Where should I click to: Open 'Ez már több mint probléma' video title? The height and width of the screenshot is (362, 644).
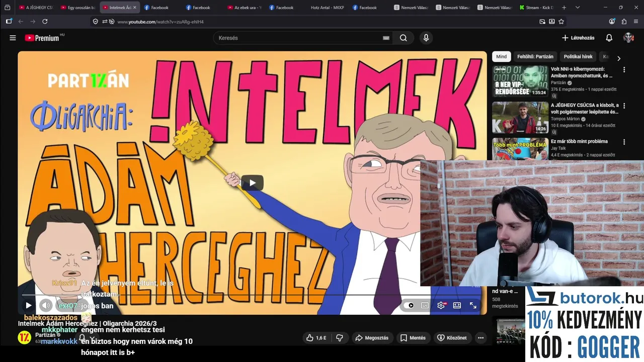click(579, 141)
